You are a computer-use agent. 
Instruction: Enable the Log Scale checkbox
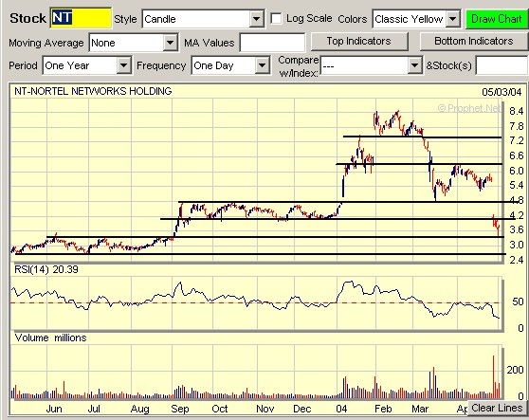276,19
